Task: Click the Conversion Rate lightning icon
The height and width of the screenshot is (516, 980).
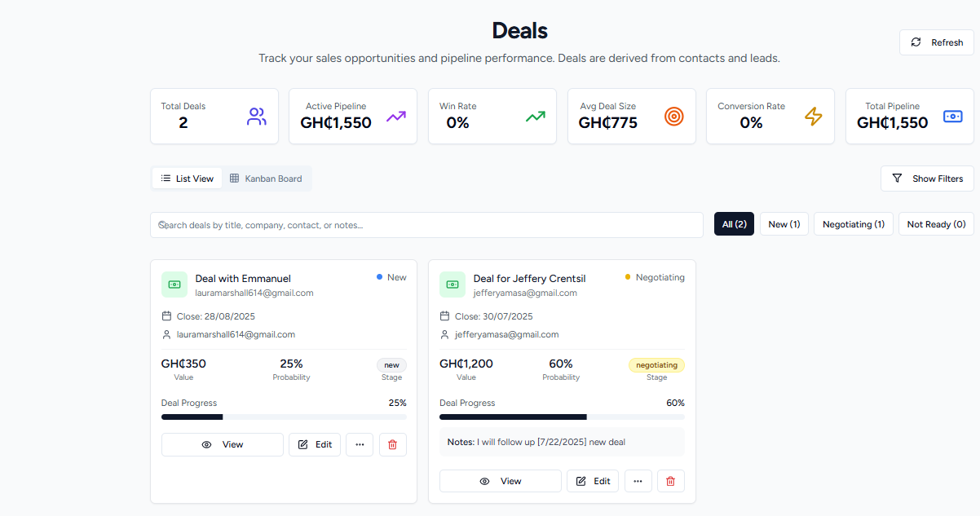Action: click(813, 117)
